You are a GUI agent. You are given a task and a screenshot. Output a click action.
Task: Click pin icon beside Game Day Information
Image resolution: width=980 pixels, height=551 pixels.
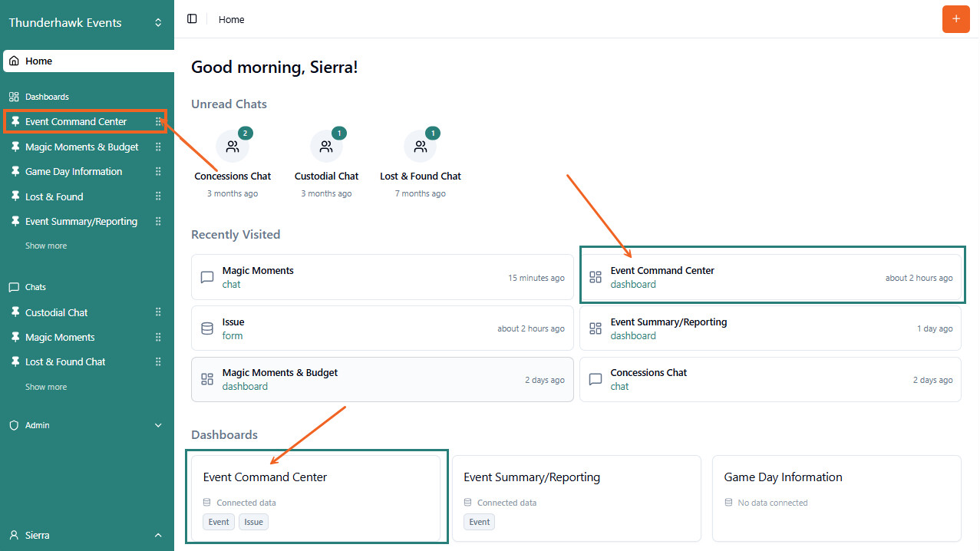click(x=15, y=171)
